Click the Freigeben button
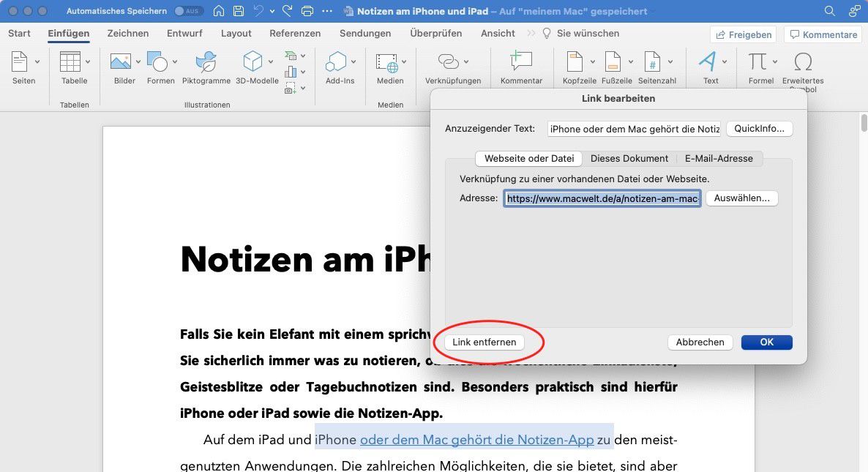Viewport: 868px width, 472px height. [743, 34]
